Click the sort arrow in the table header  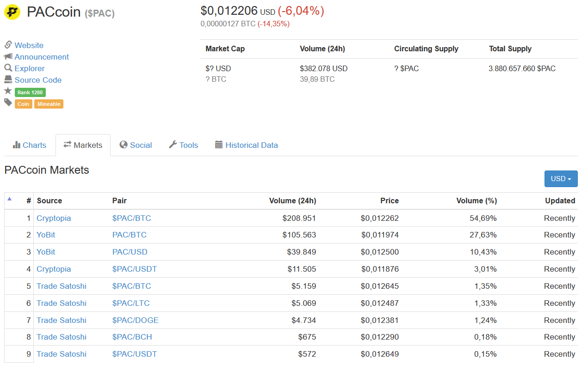click(x=9, y=199)
